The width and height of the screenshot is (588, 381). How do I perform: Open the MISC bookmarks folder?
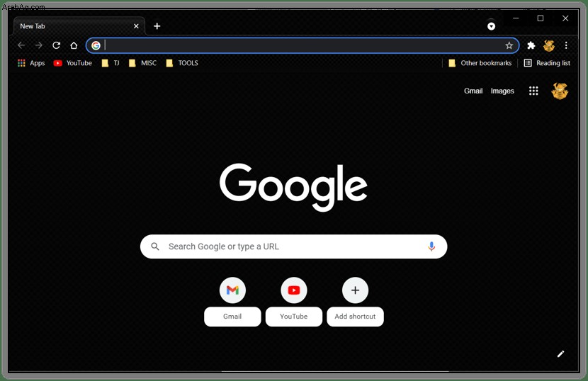point(142,63)
